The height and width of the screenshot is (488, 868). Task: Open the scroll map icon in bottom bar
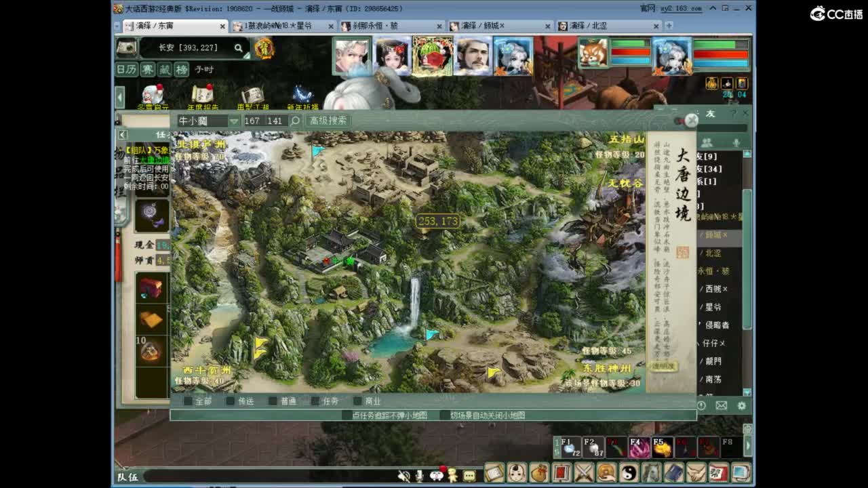coord(494,472)
